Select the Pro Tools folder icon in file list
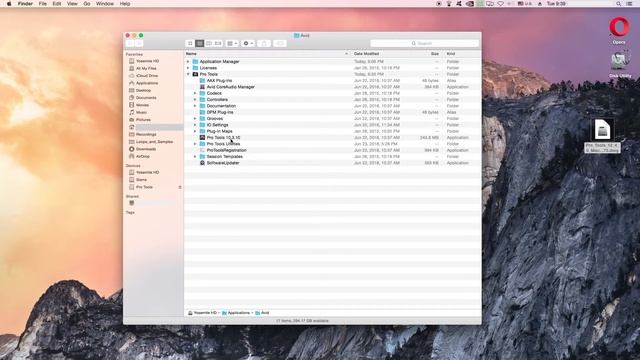Image resolution: width=640 pixels, height=360 pixels. (x=195, y=74)
